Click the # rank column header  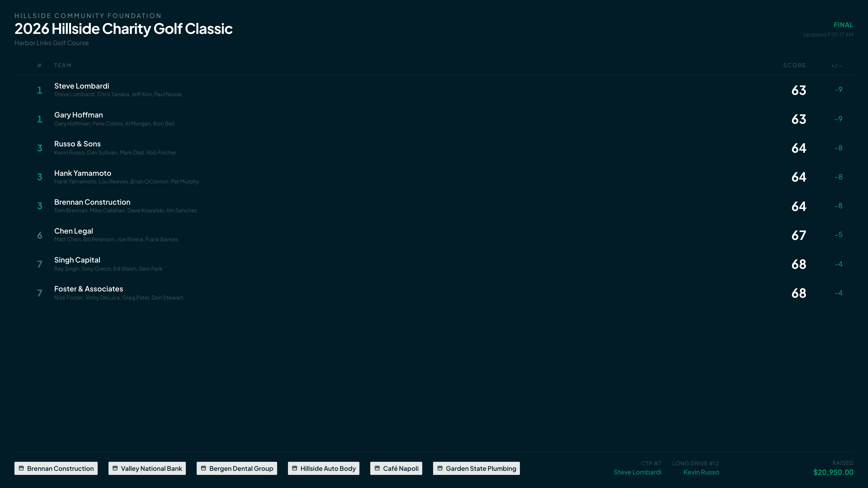pos(39,65)
